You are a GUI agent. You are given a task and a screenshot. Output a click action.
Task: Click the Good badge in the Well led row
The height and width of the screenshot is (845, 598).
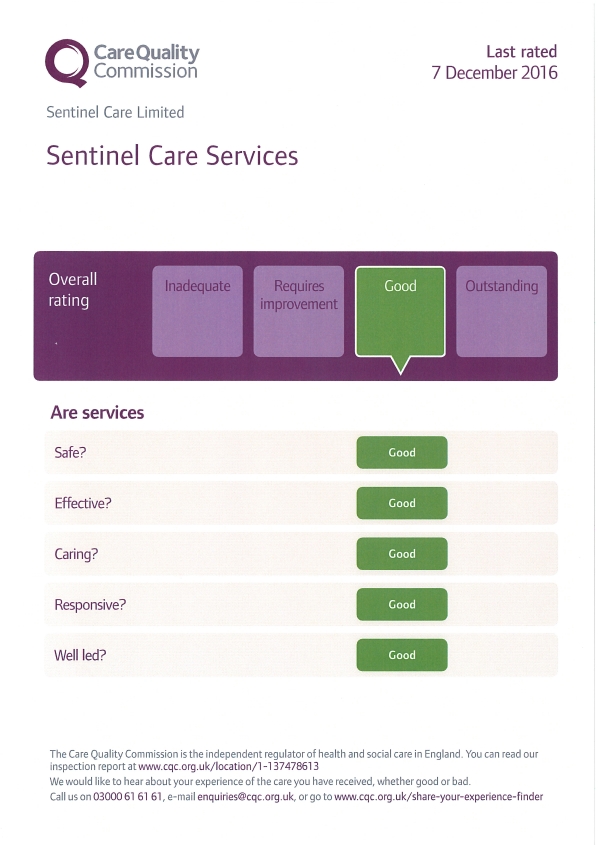point(402,655)
